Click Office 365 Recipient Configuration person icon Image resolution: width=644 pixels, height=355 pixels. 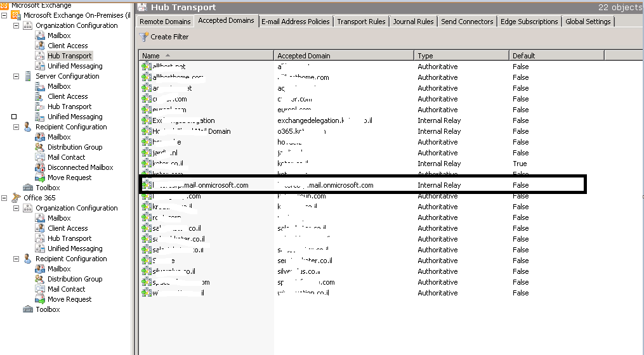pos(27,259)
